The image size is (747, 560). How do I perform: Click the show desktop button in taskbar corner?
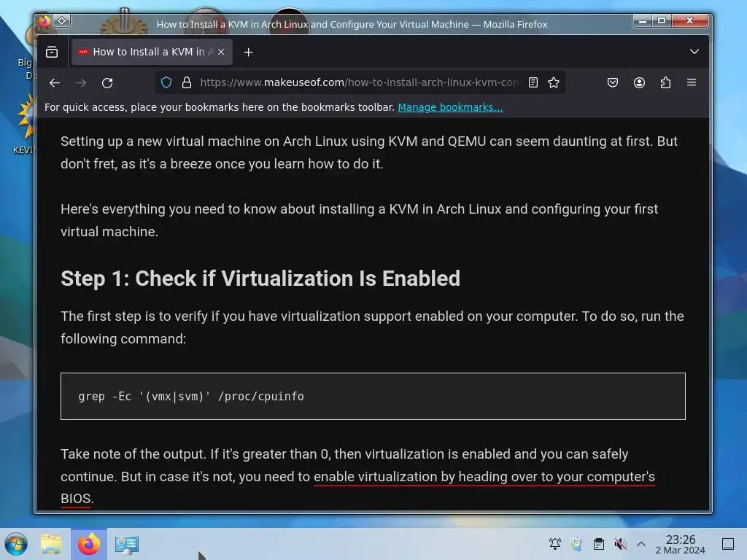click(728, 544)
